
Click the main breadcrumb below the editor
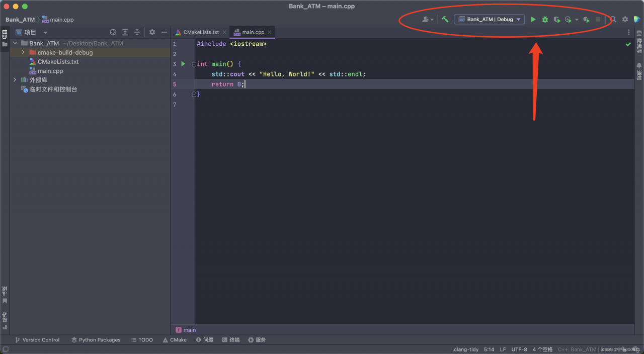(x=186, y=330)
